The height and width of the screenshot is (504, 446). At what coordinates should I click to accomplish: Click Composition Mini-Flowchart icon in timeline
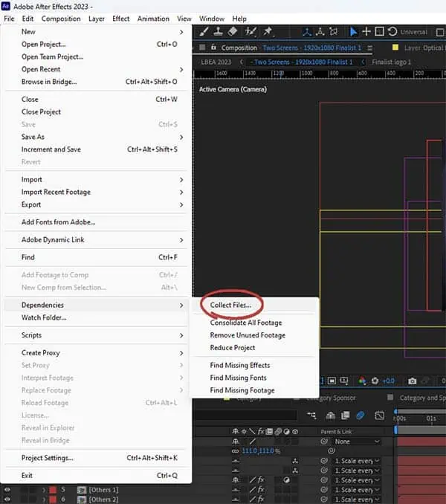311,416
